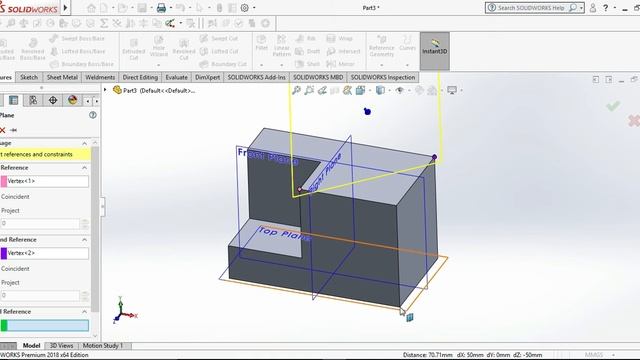Click the Hide/Show Items eye icon

click(x=400, y=90)
